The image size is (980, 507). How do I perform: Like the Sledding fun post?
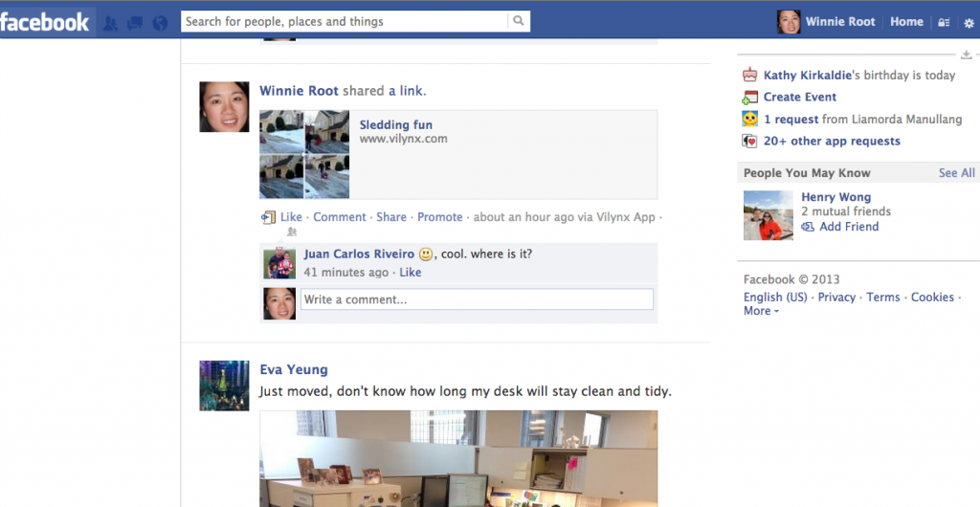pos(291,216)
